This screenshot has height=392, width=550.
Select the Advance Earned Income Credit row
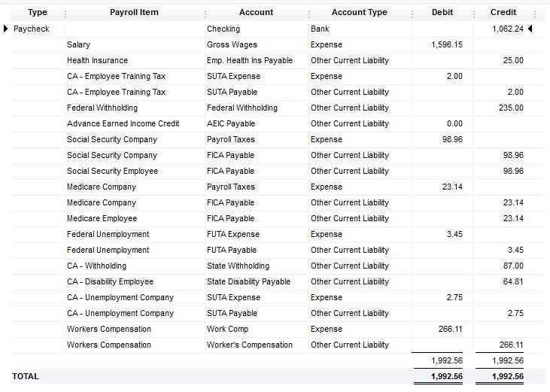(123, 124)
